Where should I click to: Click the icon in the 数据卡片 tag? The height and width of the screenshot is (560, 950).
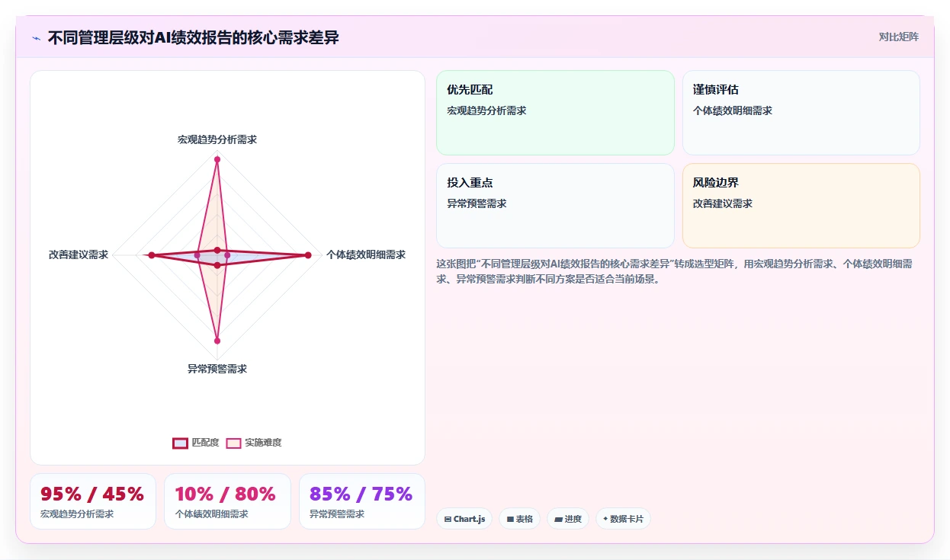pyautogui.click(x=605, y=519)
